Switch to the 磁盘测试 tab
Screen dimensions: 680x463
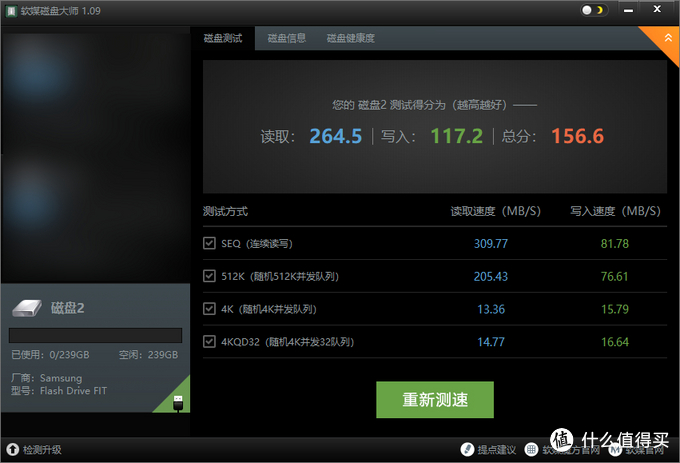223,38
